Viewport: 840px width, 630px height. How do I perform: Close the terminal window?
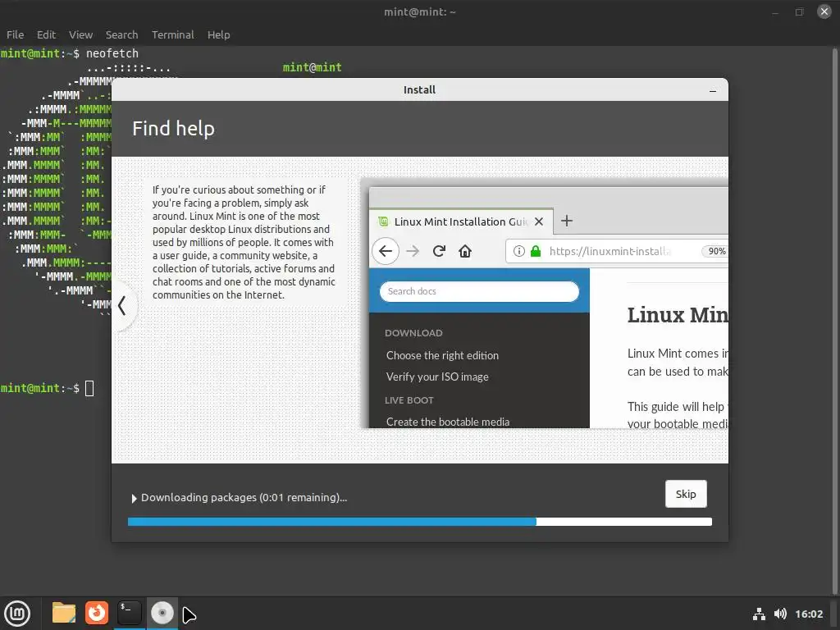click(824, 11)
